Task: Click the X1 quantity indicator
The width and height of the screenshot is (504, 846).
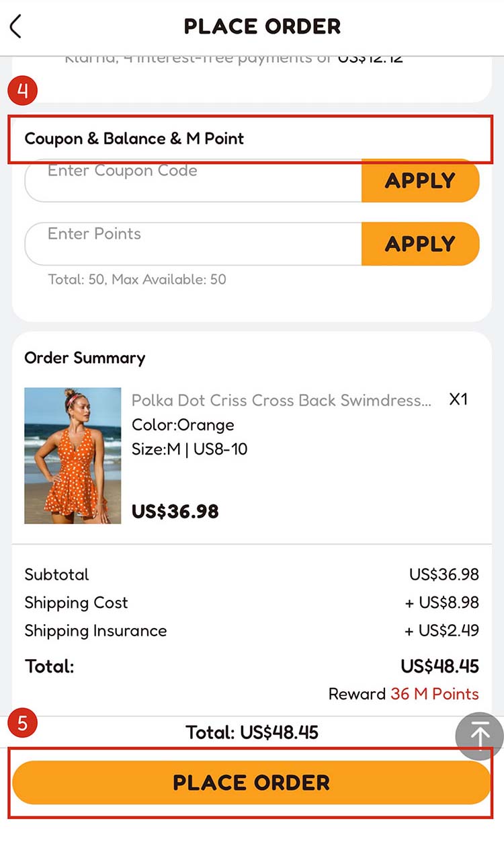Action: click(x=458, y=399)
